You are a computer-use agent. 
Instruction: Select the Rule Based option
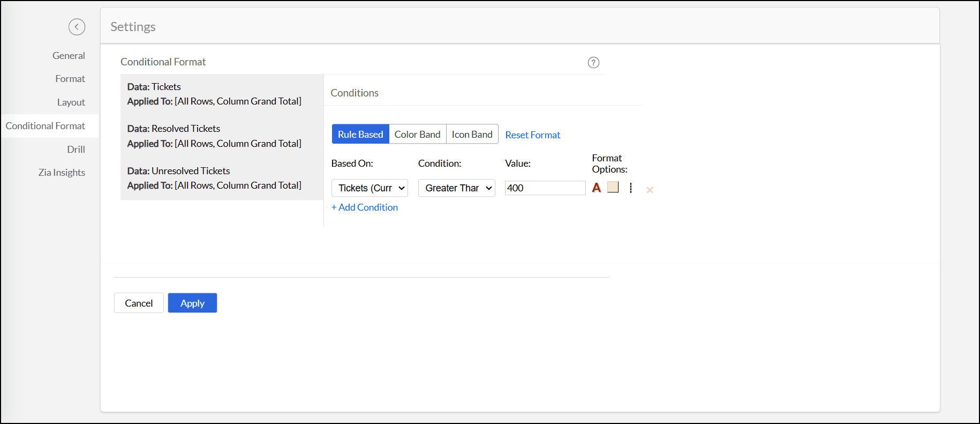[360, 134]
